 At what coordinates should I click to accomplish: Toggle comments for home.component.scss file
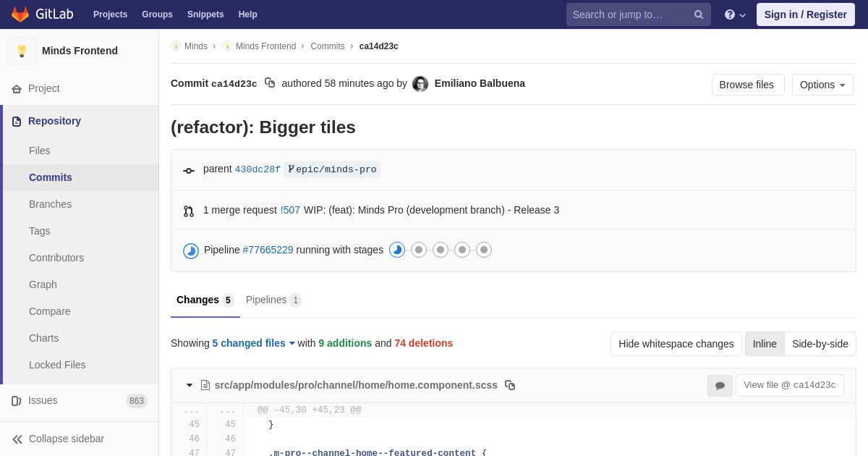point(720,386)
